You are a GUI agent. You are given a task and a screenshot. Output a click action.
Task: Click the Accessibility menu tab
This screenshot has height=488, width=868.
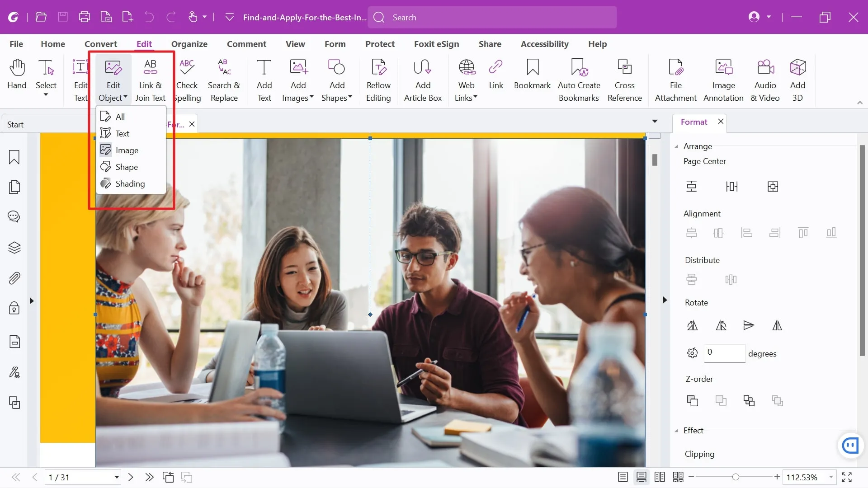544,43
